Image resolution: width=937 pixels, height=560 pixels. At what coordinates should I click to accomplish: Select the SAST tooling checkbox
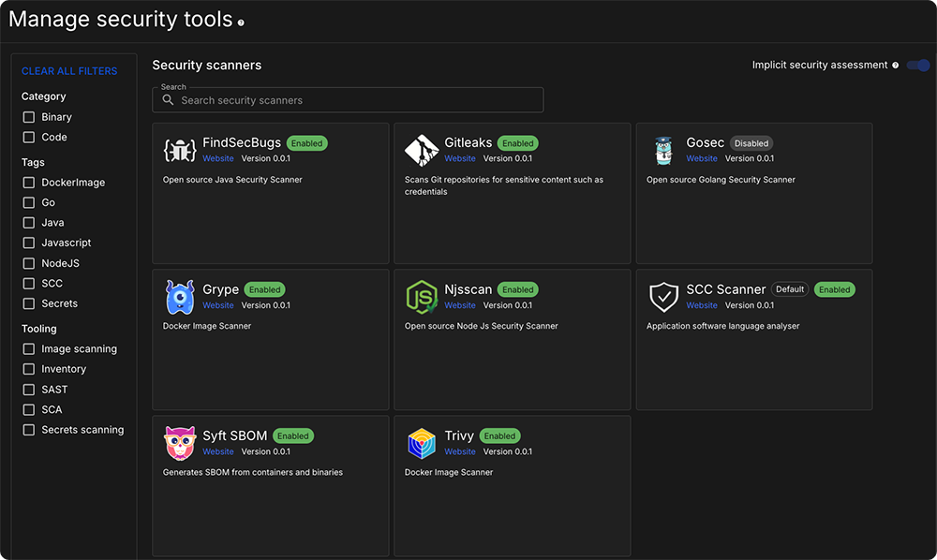pos(29,390)
